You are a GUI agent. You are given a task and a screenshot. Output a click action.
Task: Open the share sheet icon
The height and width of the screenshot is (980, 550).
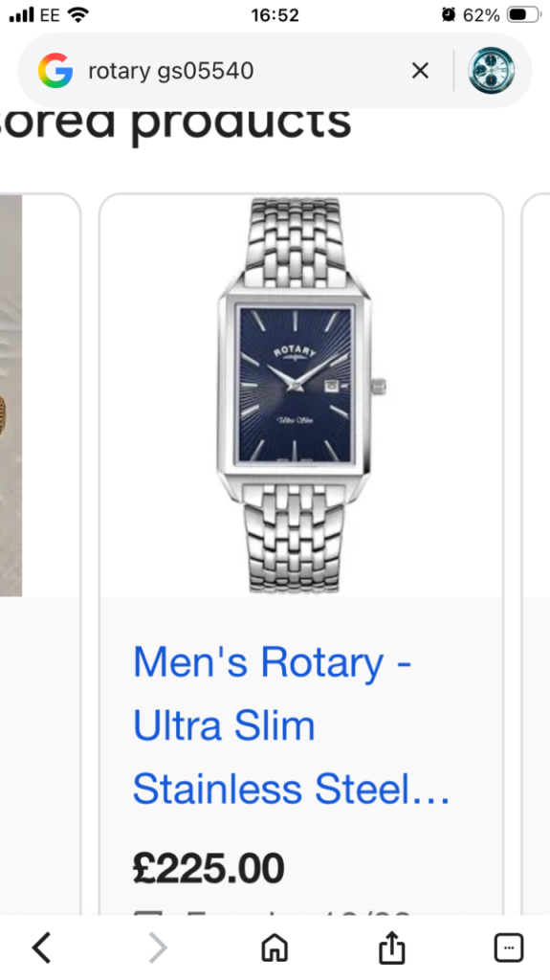[392, 947]
